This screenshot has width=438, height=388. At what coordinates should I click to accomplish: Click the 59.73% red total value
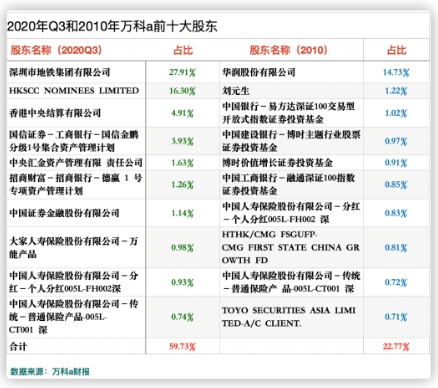click(x=182, y=346)
